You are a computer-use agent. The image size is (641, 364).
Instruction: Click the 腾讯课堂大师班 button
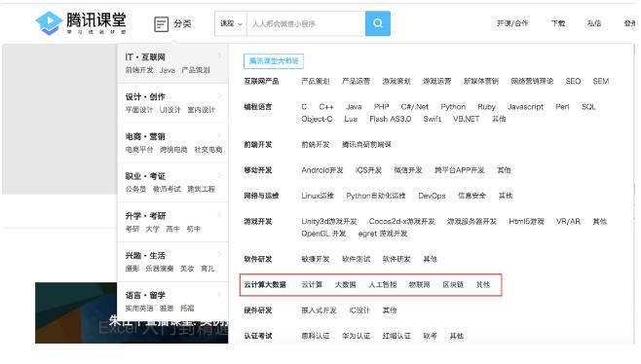(274, 61)
